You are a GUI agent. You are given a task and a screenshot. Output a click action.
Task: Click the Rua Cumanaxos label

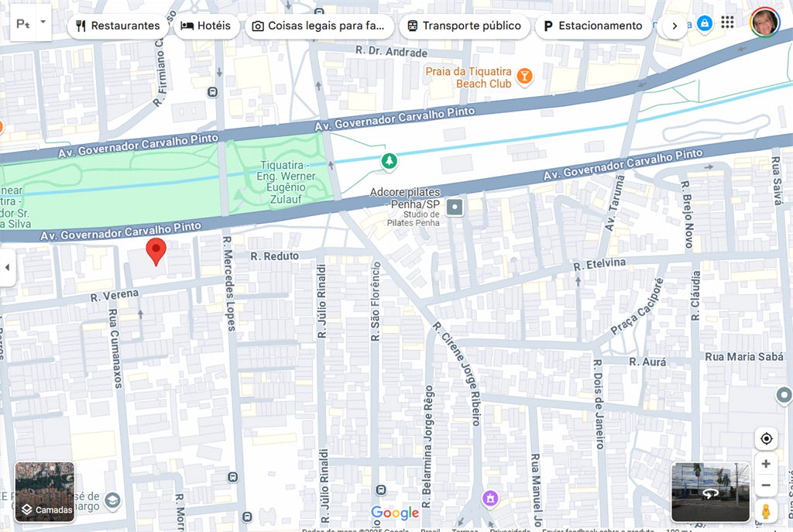[115, 349]
